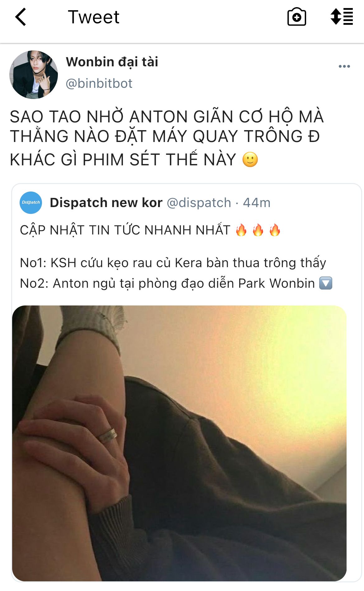
Task: Tap the fire emojis in quoted tweet
Action: coord(258,230)
